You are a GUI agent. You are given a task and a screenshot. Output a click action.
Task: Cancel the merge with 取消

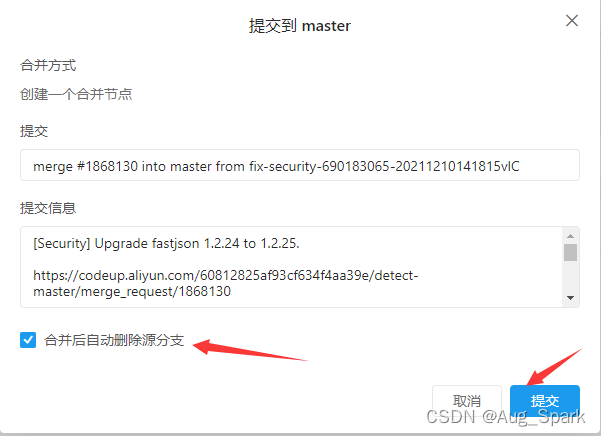[467, 401]
